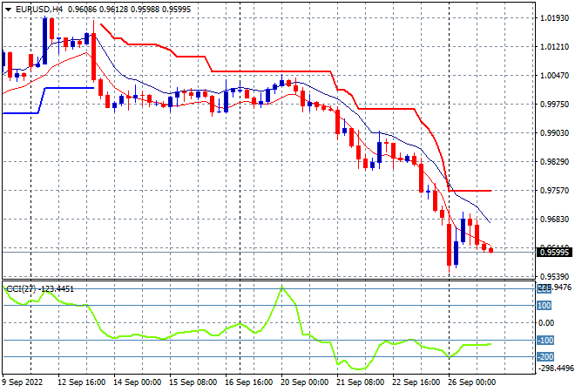This screenshot has width=575, height=392.
Task: Select the low price value 0.95988
Action: 145,10
